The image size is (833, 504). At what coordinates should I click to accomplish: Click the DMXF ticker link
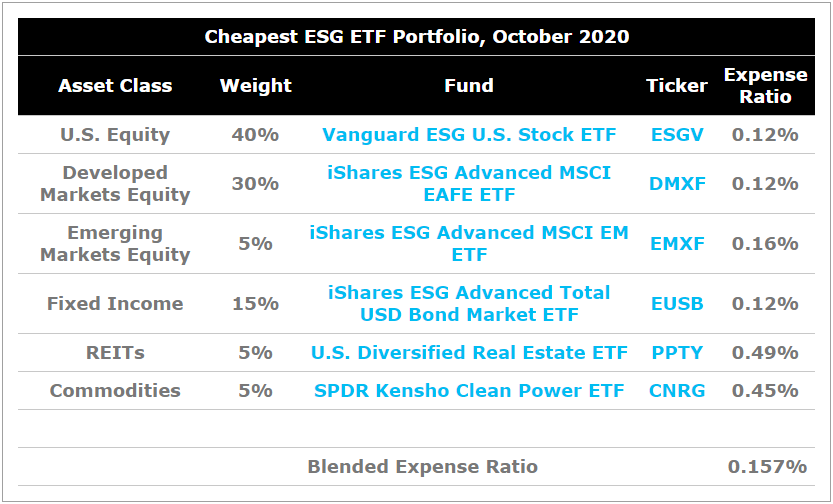[x=677, y=184]
